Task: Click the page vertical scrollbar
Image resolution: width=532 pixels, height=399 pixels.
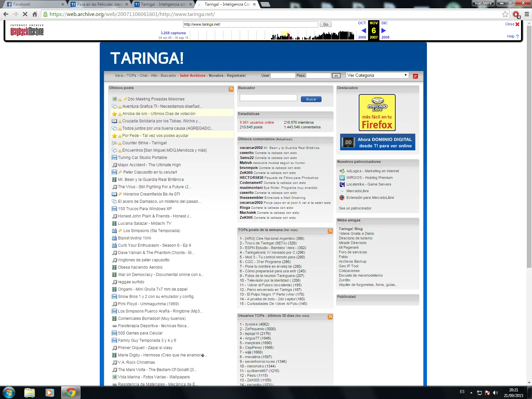Action: tap(529, 146)
